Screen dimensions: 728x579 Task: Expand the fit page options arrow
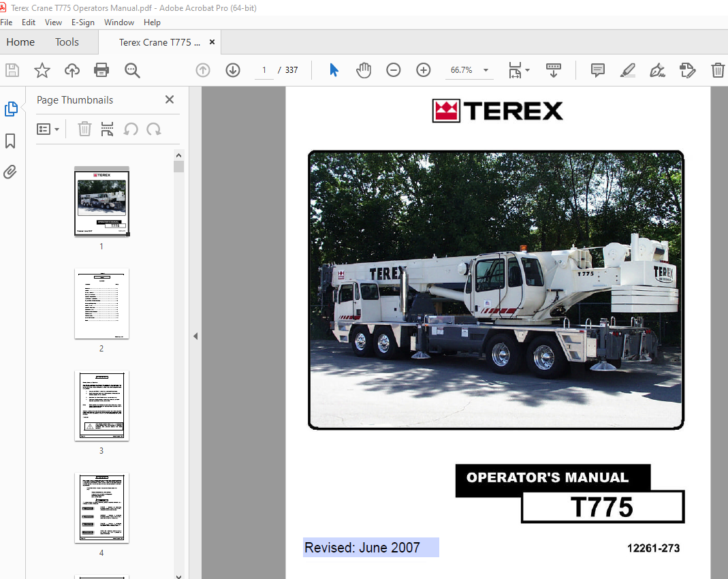point(527,70)
